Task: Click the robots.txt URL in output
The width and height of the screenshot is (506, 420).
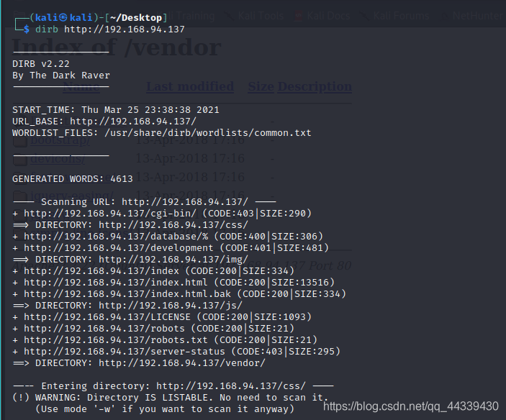Action: tap(116, 340)
